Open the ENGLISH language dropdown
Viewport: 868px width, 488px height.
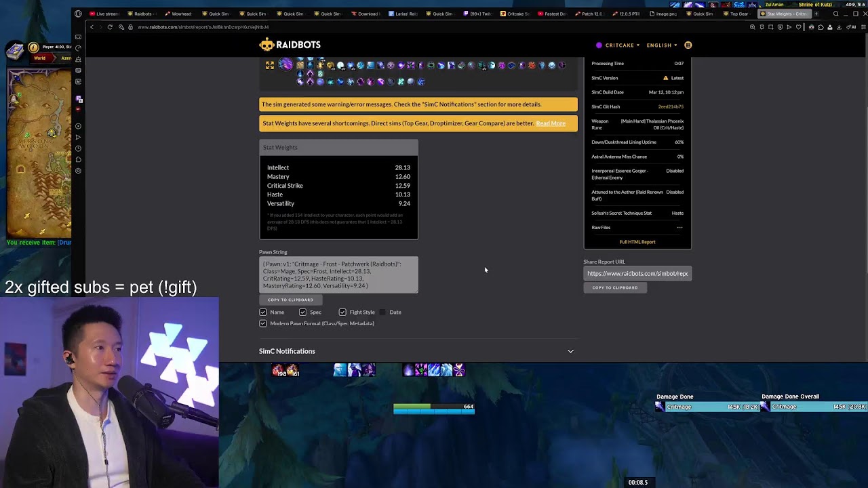[x=662, y=45]
